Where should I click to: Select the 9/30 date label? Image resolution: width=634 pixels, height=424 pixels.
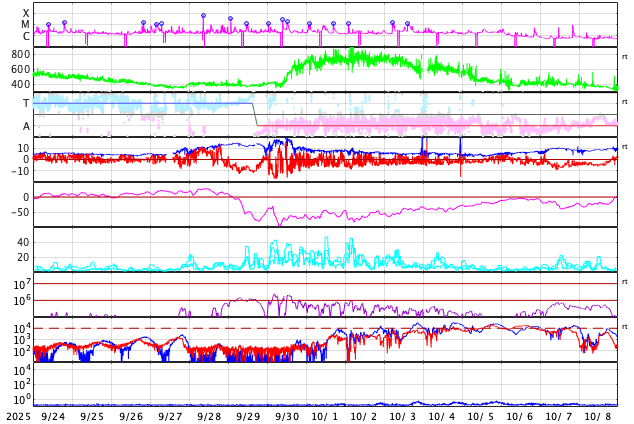pyautogui.click(x=287, y=416)
